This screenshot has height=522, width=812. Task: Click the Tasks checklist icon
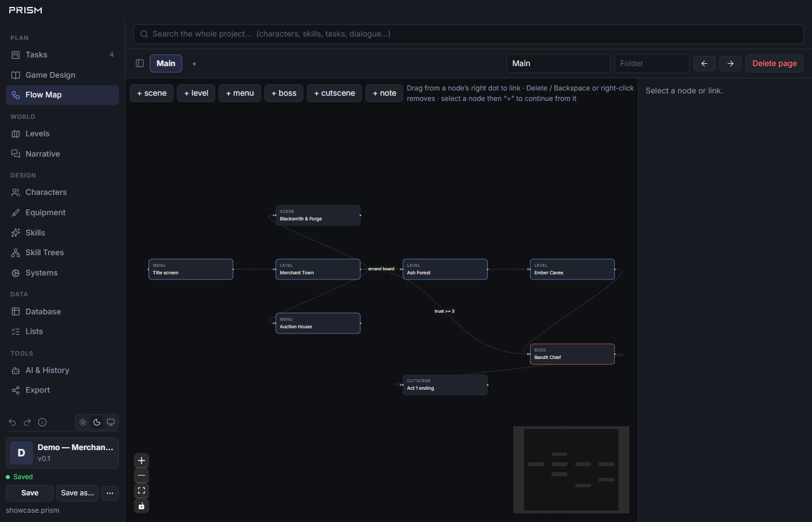pyautogui.click(x=16, y=55)
